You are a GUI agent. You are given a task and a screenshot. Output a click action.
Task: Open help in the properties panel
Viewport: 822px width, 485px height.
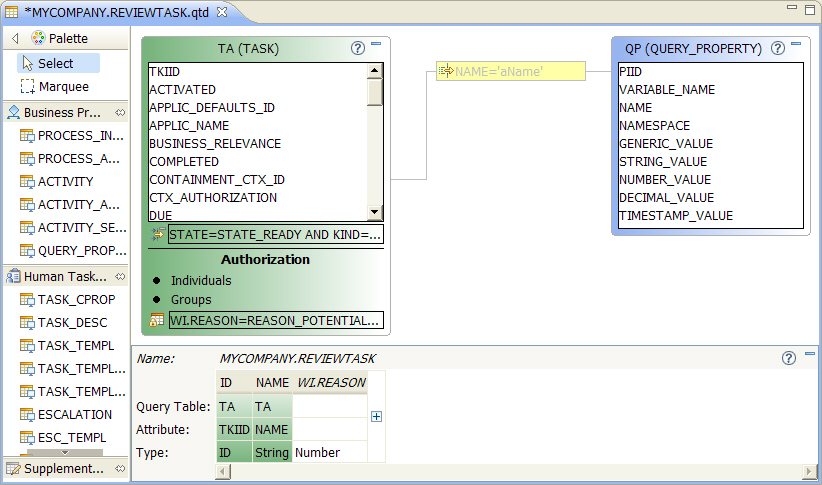[x=789, y=358]
